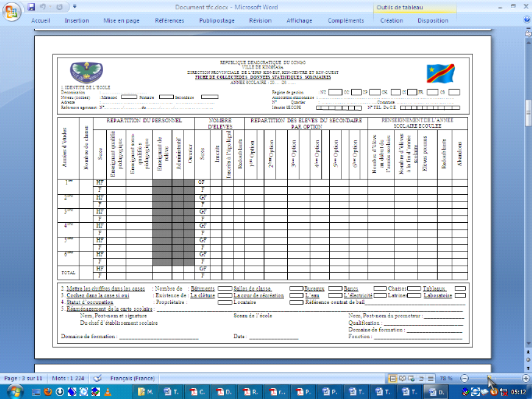Change the language 'Français (France)'

(133, 378)
